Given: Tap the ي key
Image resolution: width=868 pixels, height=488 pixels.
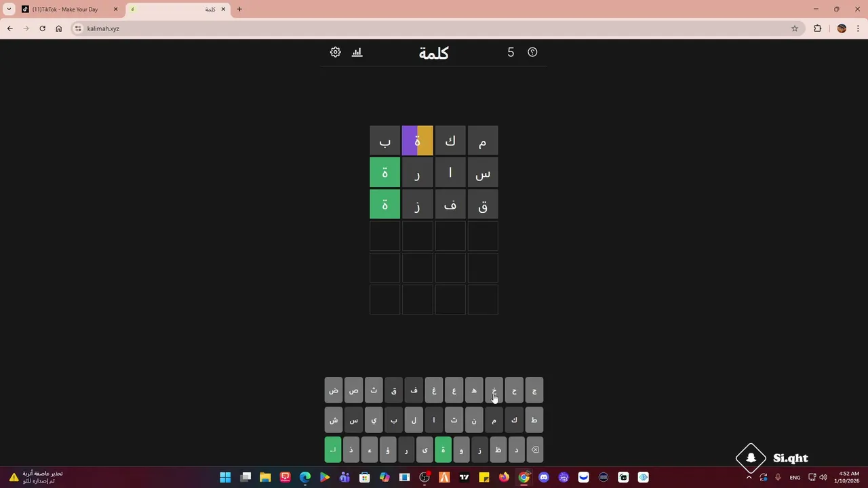Looking at the screenshot, I should point(374,420).
